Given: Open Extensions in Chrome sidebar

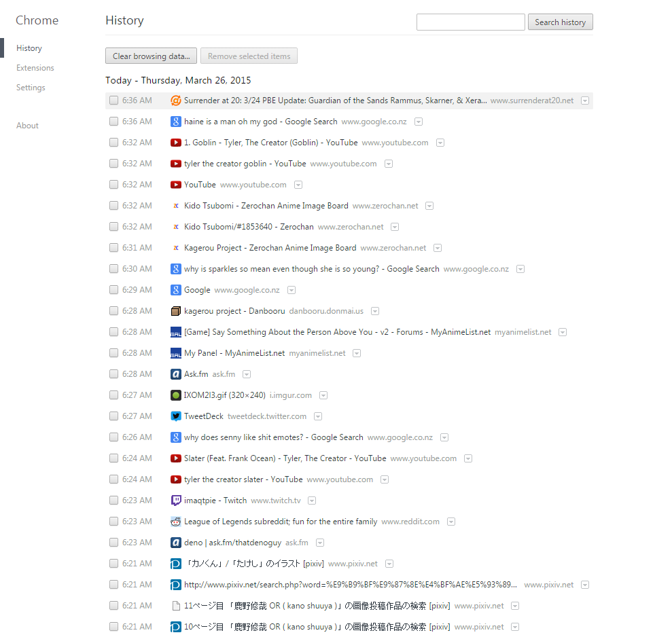Looking at the screenshot, I should point(35,68).
